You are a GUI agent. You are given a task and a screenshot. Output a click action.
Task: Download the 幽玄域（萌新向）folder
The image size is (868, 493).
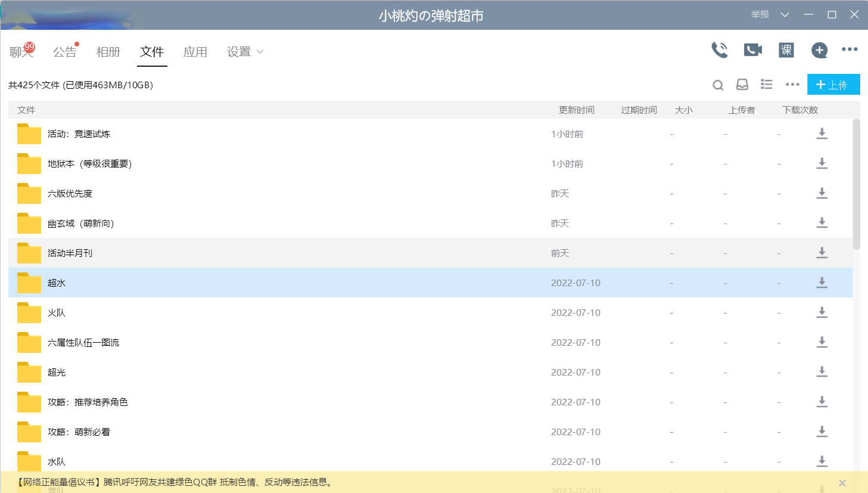pos(822,223)
